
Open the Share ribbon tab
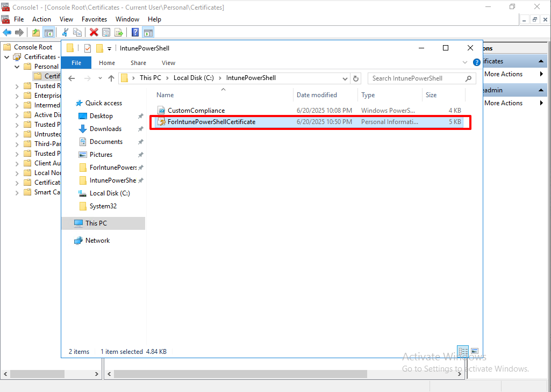[138, 63]
